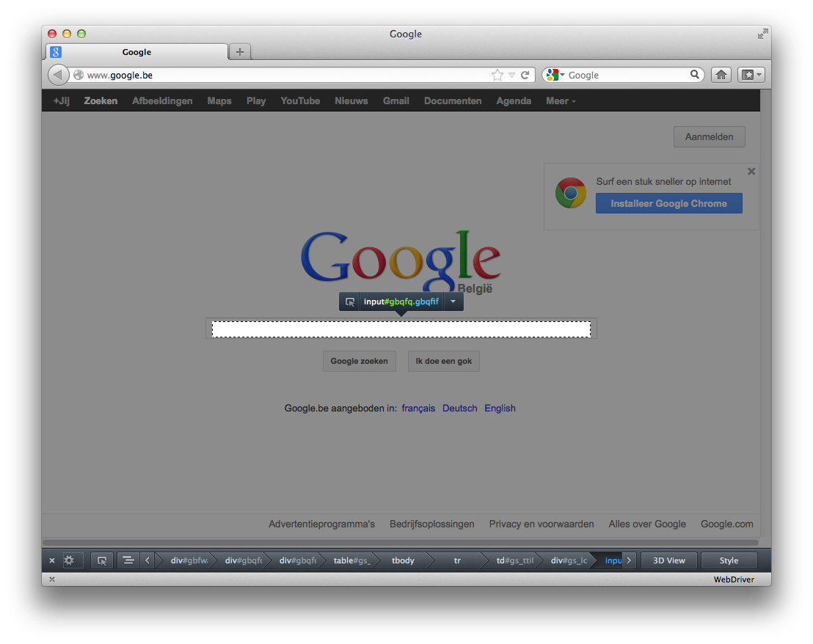The height and width of the screenshot is (644, 813).
Task: Click the Ik doe een gok button
Action: [444, 361]
